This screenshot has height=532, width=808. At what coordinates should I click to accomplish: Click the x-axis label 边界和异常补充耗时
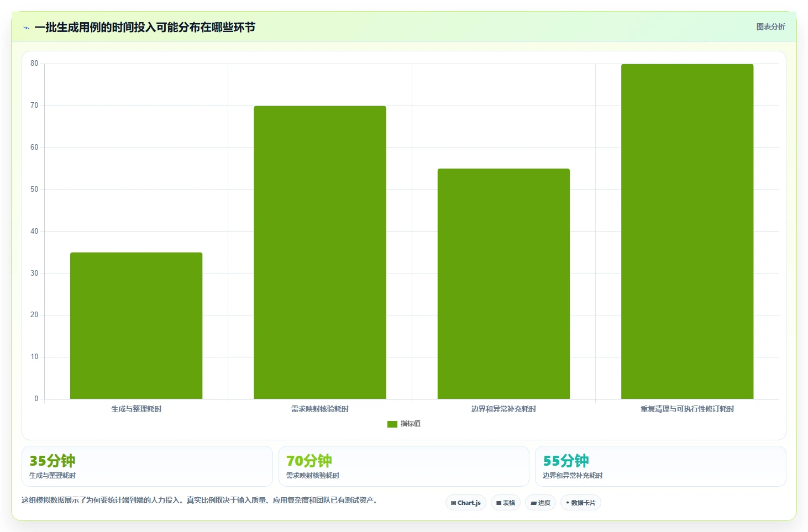click(x=503, y=409)
